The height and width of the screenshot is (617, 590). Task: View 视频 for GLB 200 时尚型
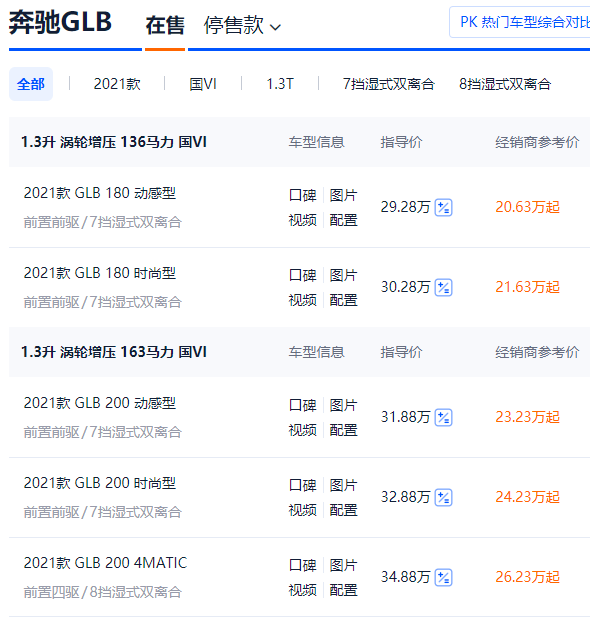point(303,510)
